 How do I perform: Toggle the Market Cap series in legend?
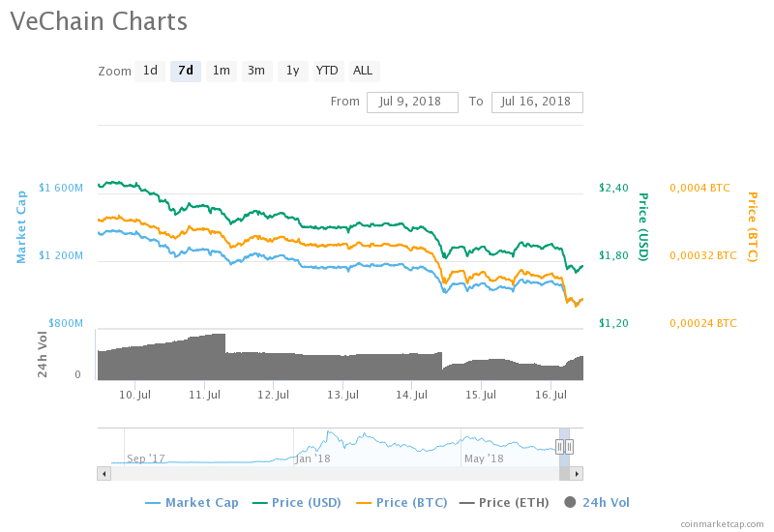click(192, 503)
